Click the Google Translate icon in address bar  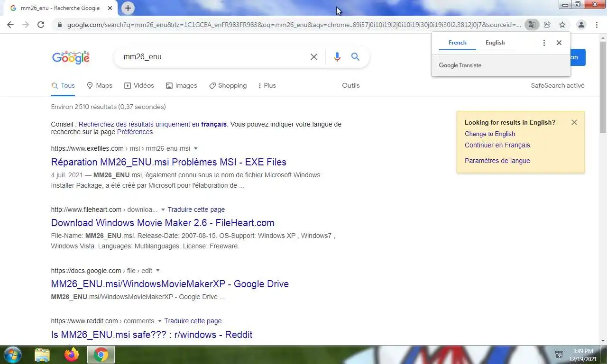(x=532, y=25)
